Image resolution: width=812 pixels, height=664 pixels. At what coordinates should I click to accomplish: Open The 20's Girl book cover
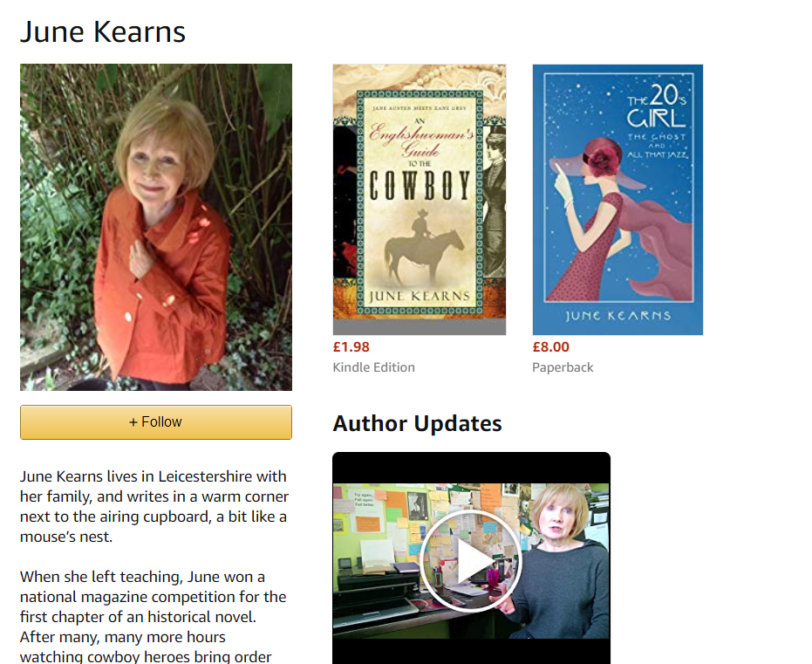click(x=618, y=200)
